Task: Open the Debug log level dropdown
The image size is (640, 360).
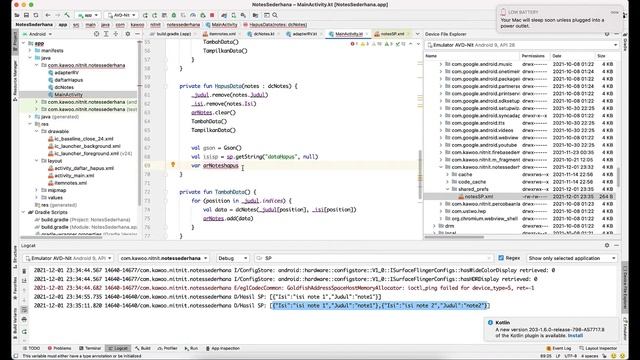Action: pos(233,258)
